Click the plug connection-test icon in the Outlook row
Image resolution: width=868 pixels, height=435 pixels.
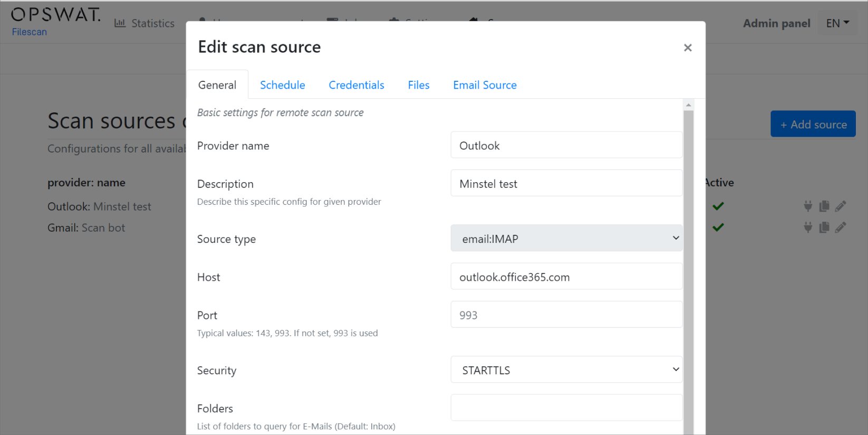tap(808, 206)
